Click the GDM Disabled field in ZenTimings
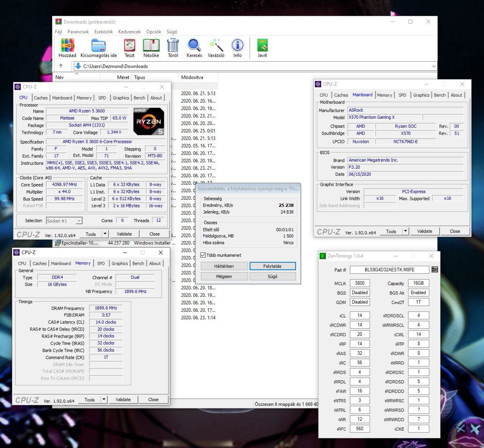 [360, 302]
